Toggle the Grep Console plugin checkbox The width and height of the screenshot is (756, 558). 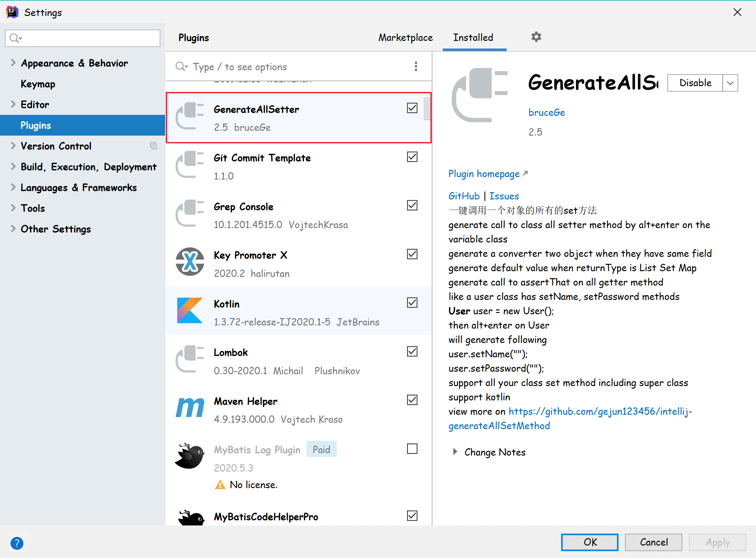click(x=412, y=205)
